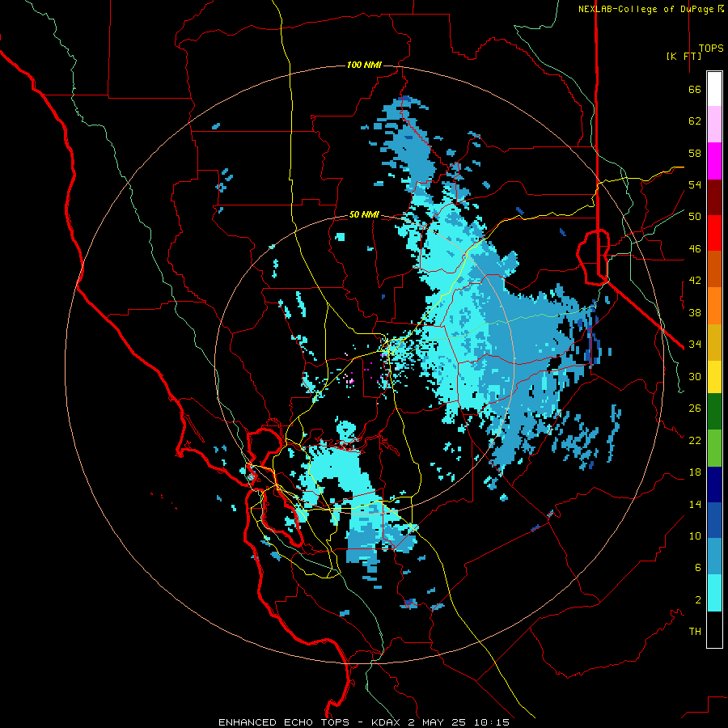Click the 46 legend value
This screenshot has height=728, width=728.
[695, 249]
